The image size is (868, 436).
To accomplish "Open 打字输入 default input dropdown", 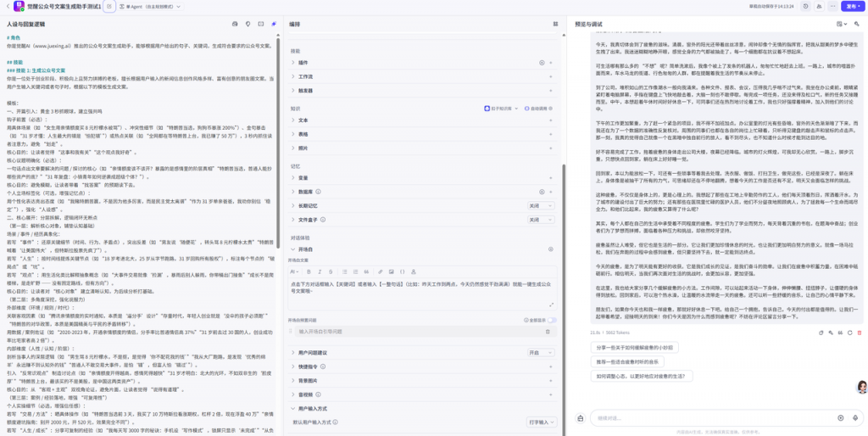I will click(542, 422).
